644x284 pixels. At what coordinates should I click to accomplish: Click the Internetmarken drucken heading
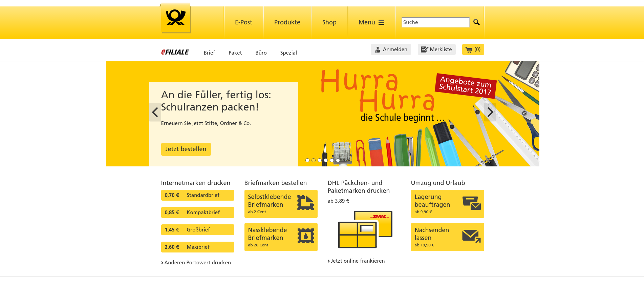click(196, 183)
